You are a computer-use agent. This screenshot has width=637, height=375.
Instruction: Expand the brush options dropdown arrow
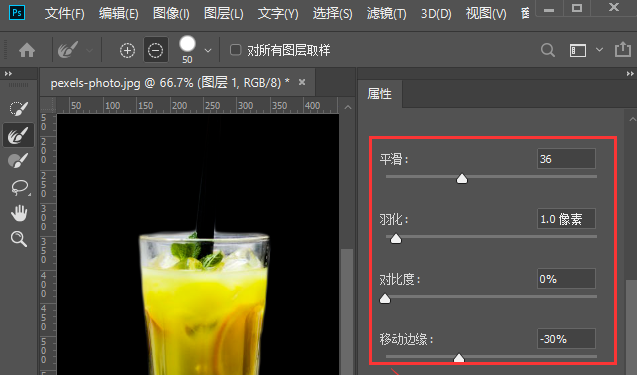coord(208,51)
